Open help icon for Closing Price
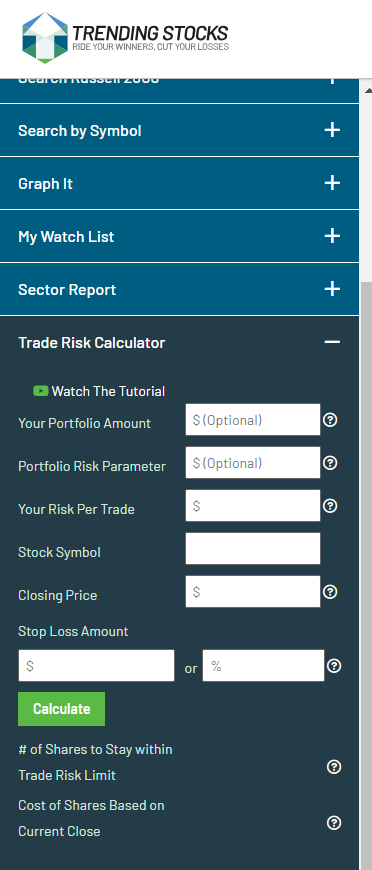This screenshot has height=870, width=372. tap(330, 592)
